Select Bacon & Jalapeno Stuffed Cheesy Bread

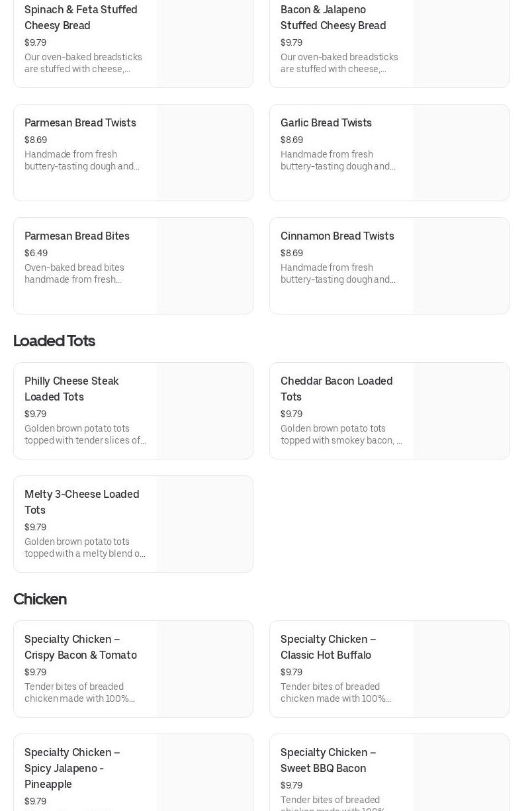tap(333, 18)
